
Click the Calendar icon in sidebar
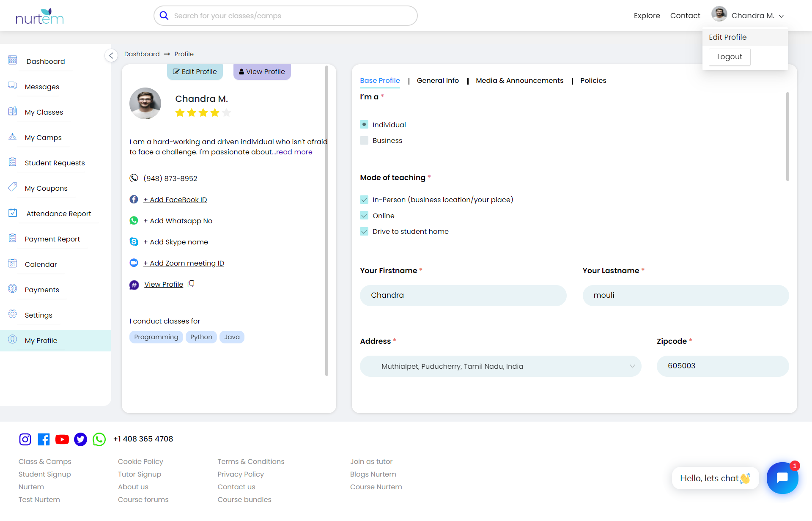tap(13, 264)
